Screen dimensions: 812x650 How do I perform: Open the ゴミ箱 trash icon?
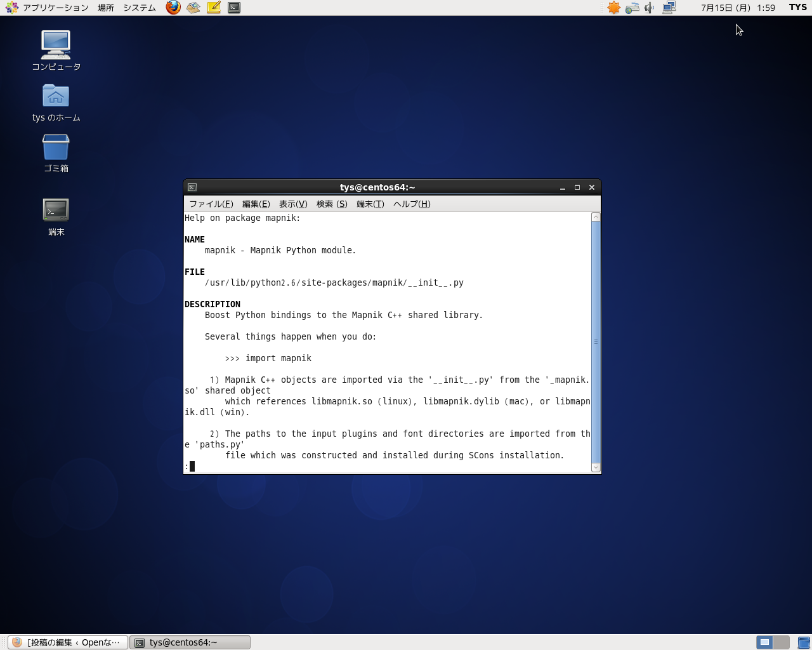[56, 148]
